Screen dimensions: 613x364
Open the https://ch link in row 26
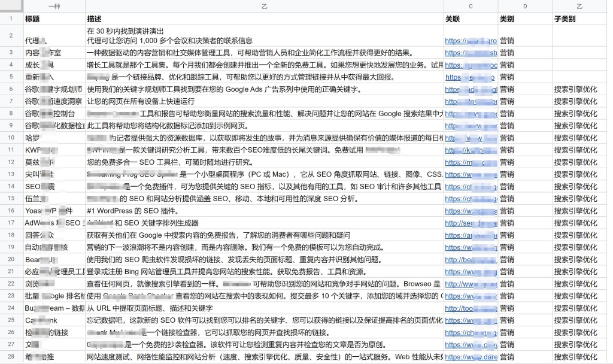point(471,333)
